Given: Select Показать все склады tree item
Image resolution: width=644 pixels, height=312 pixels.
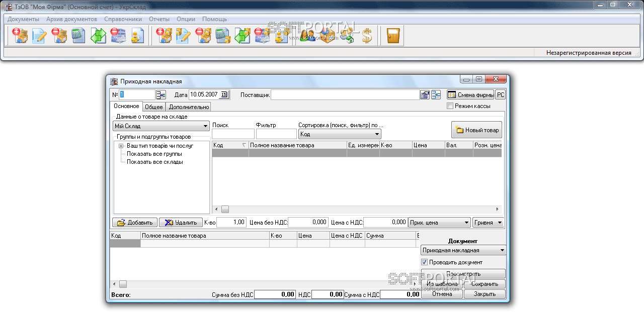Looking at the screenshot, I should [x=154, y=162].
